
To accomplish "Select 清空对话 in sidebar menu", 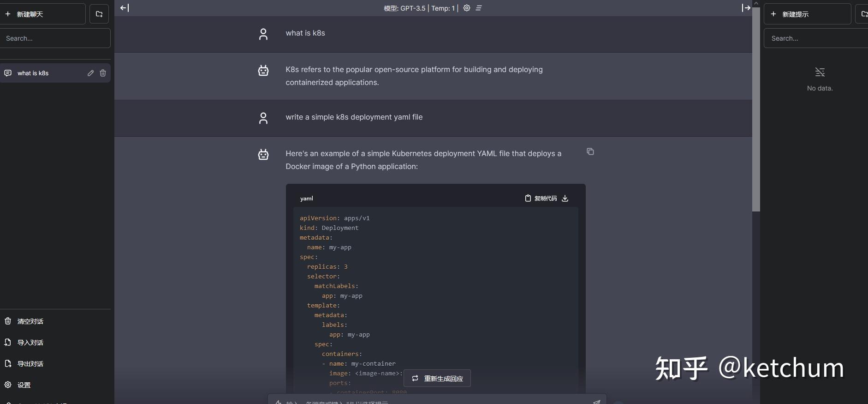I will (30, 321).
